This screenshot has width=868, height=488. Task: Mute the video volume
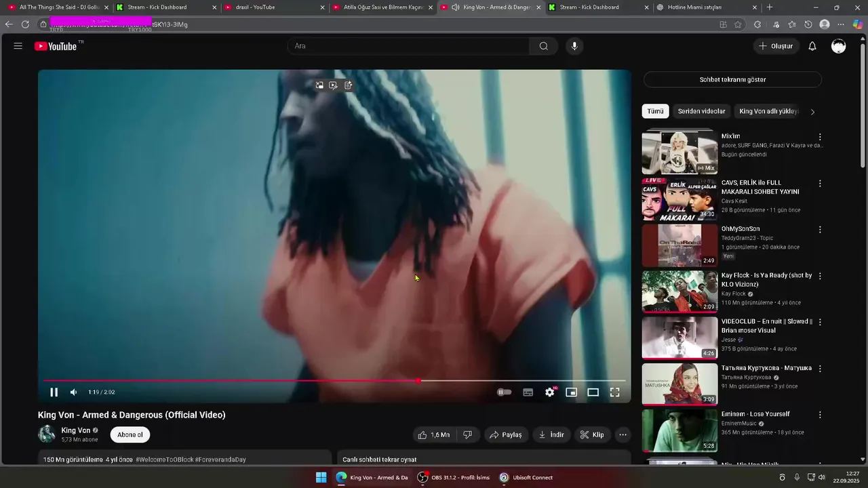(x=73, y=392)
